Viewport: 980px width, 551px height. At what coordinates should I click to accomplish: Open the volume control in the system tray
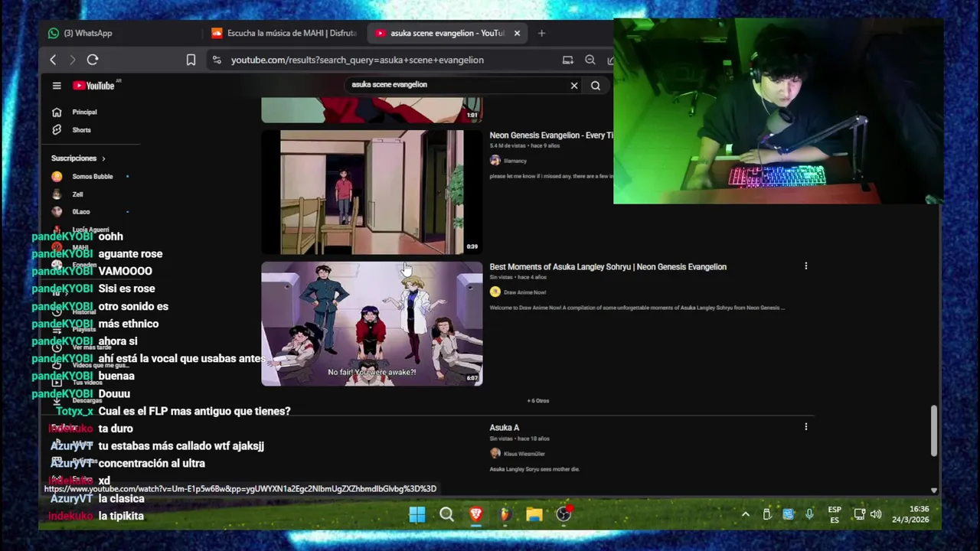point(876,514)
